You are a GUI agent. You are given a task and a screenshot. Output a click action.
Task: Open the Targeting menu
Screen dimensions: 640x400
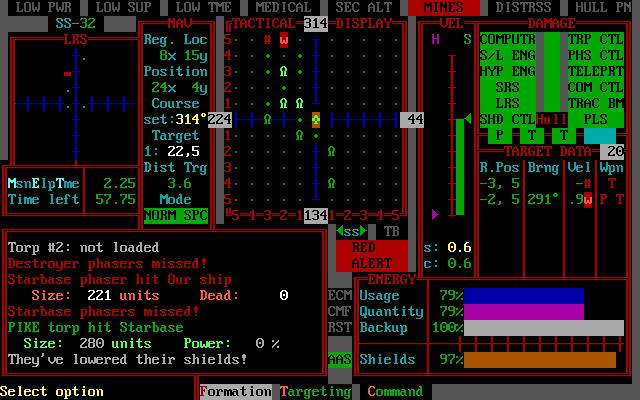(x=315, y=391)
